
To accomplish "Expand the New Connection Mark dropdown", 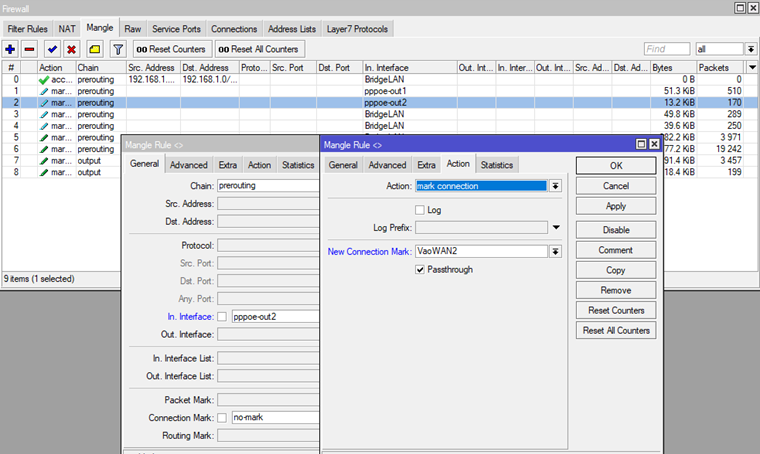I will (555, 252).
